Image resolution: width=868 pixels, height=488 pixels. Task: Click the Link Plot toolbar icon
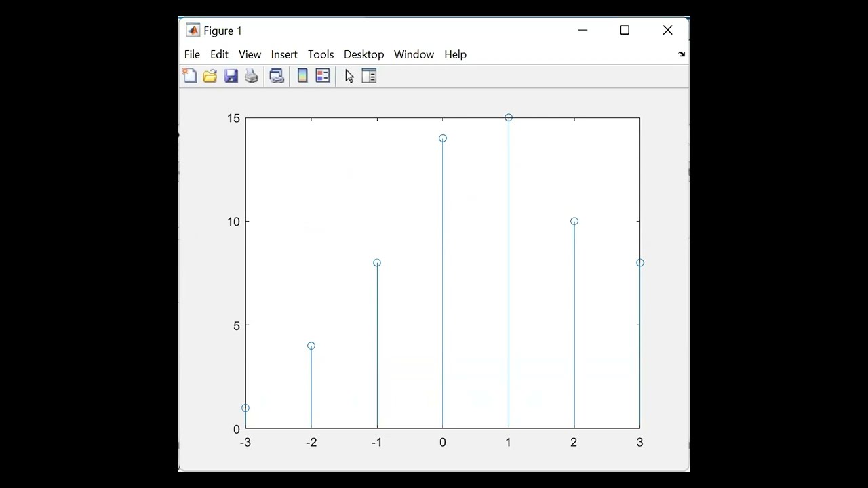pos(277,76)
